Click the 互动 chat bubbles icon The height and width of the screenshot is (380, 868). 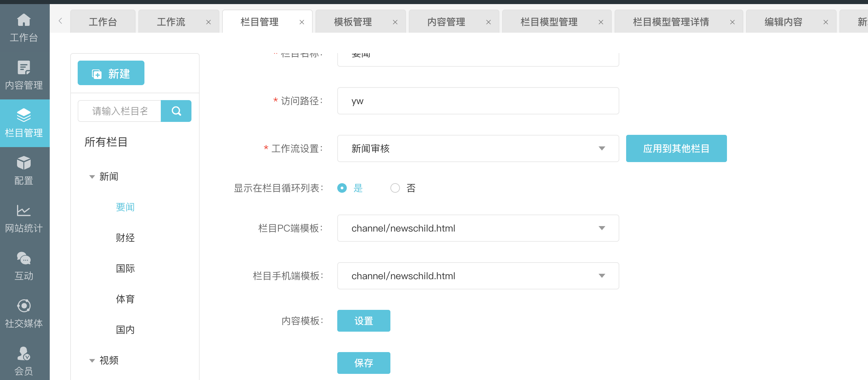(24, 258)
